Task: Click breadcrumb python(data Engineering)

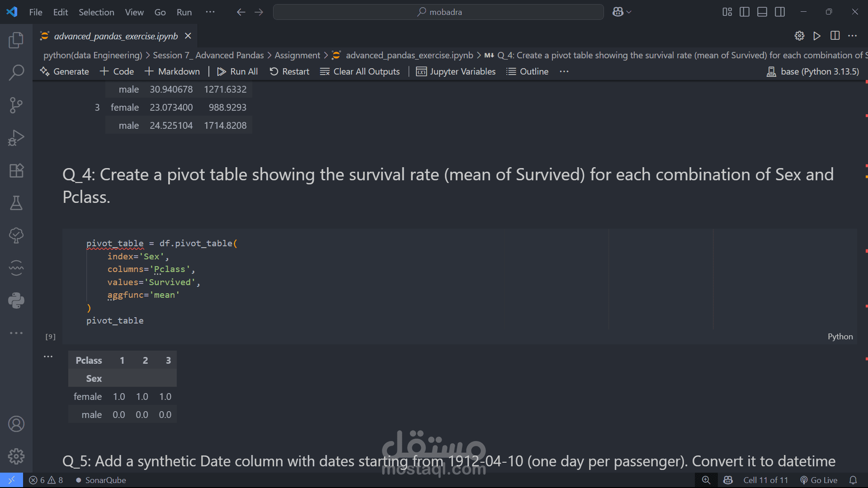Action: (x=93, y=55)
